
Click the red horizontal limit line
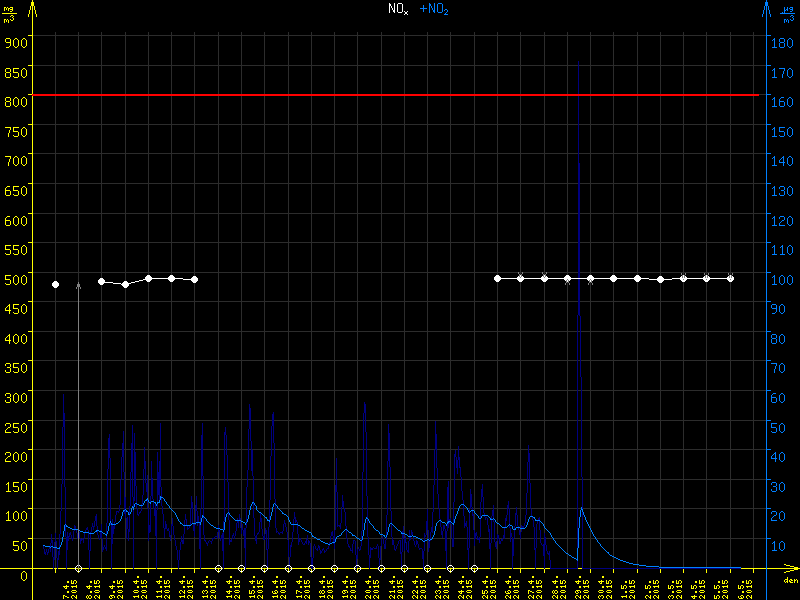click(400, 95)
